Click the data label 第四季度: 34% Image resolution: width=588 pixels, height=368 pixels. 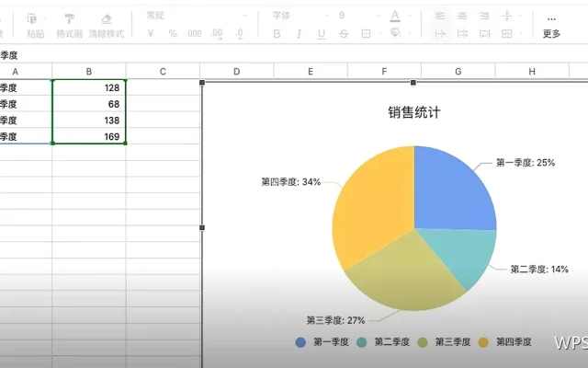coord(291,182)
